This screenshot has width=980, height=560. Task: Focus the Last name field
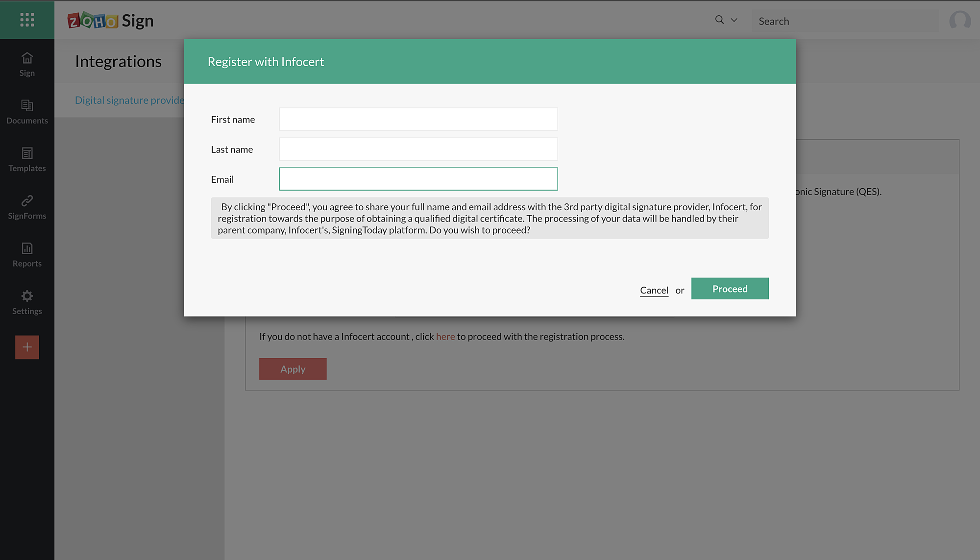[x=418, y=149]
